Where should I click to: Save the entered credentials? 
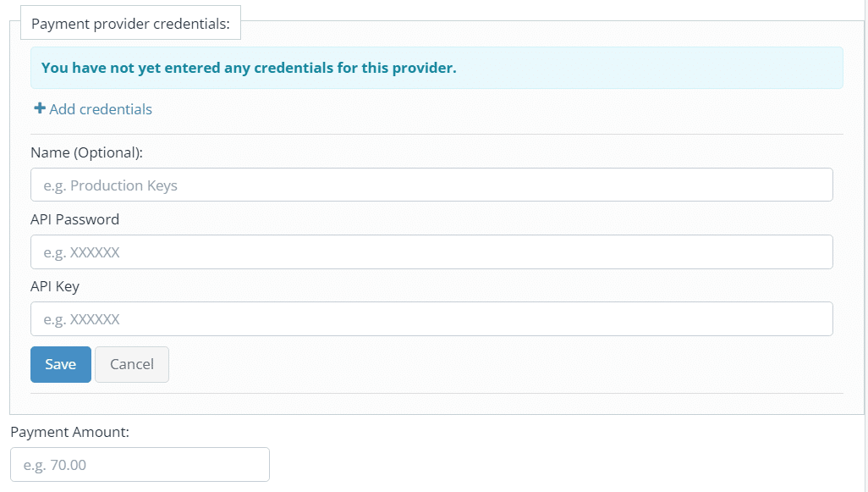[61, 365]
